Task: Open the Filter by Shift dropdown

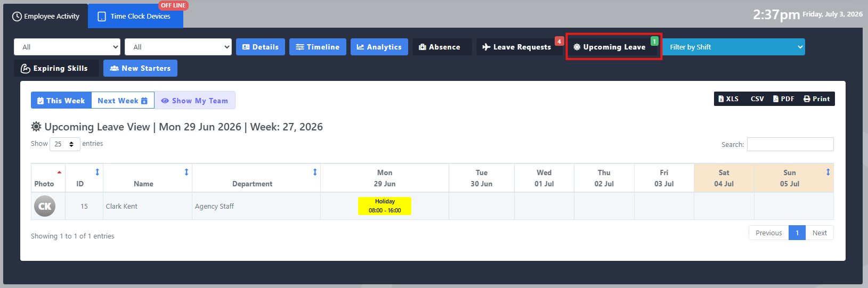Action: tap(734, 47)
